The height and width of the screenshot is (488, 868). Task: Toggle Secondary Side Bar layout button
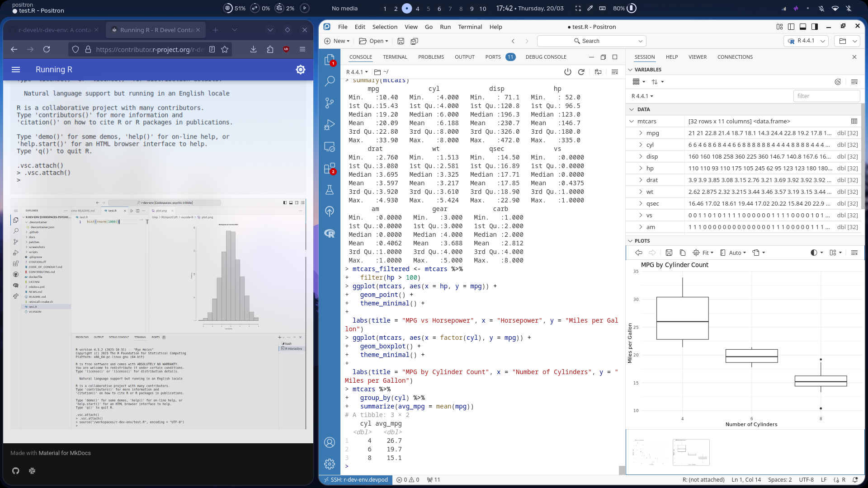815,27
